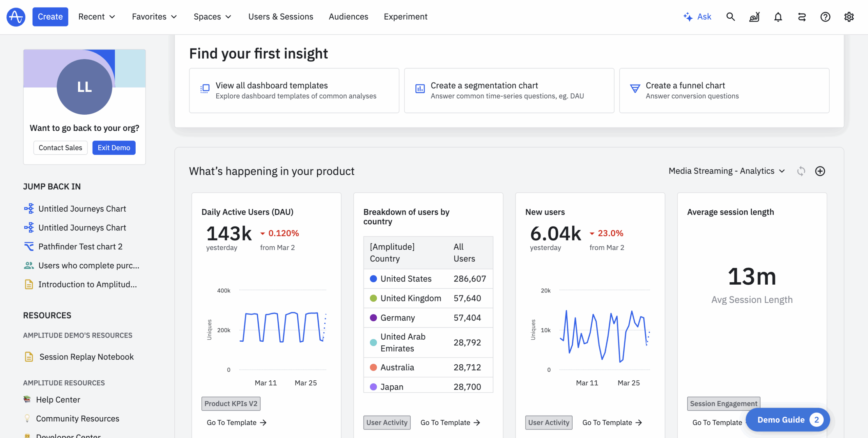868x438 pixels.
Task: Click Go To Template under New users
Action: pos(612,422)
